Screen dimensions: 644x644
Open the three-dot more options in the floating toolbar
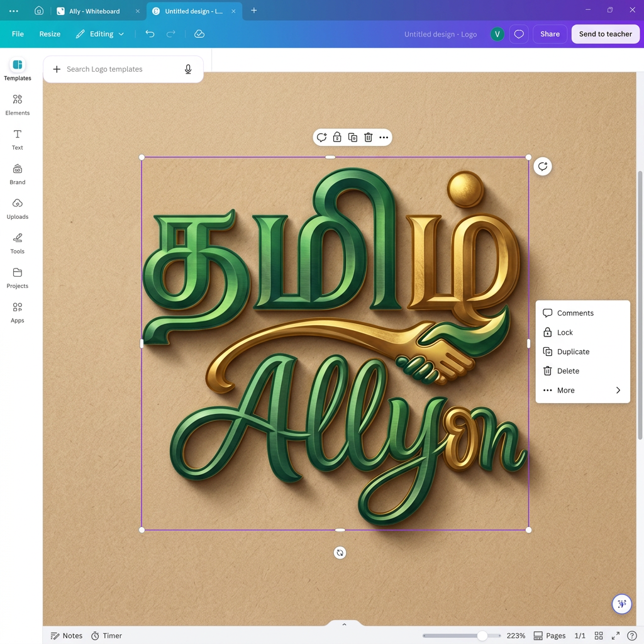(x=384, y=138)
